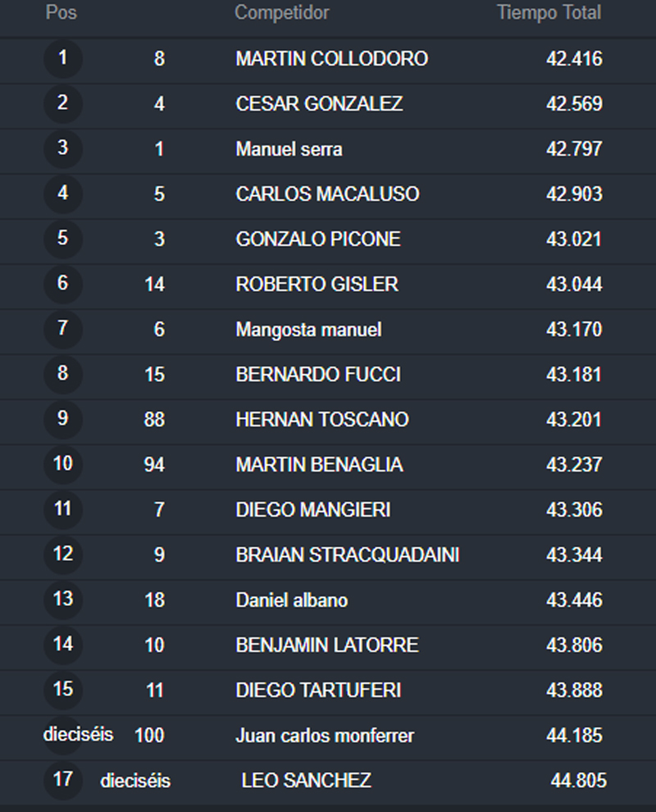Click the position 17 circle badge

(x=62, y=780)
